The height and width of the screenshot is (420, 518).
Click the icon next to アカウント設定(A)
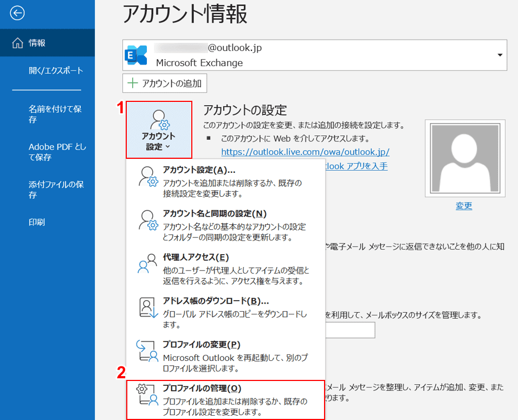148,177
